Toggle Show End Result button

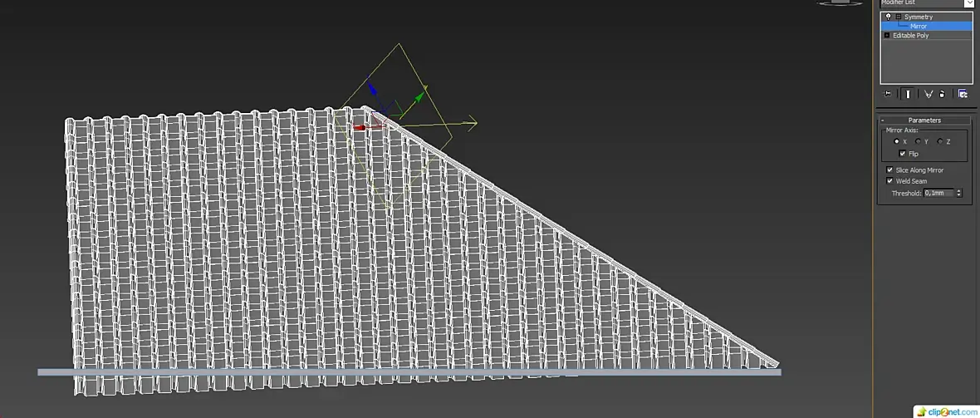tap(908, 94)
